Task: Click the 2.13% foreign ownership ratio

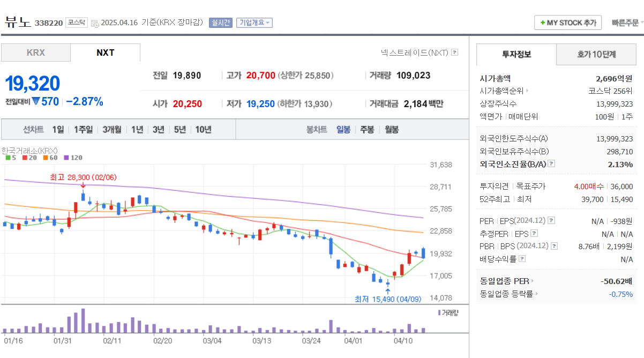Action: (x=620, y=164)
